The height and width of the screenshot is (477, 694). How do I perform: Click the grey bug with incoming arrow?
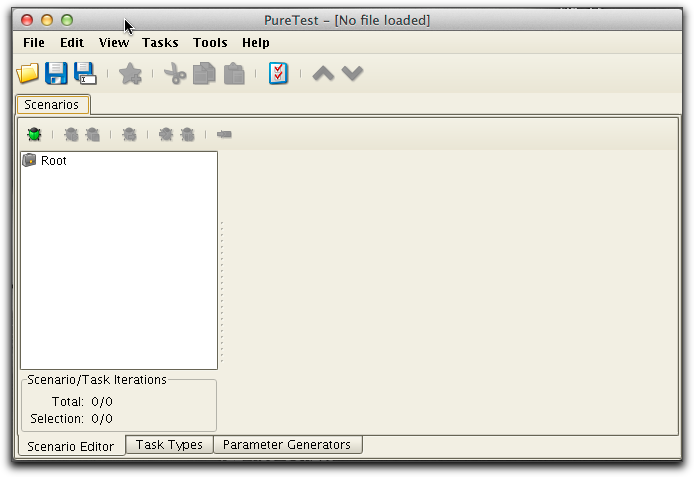pyautogui.click(x=166, y=134)
